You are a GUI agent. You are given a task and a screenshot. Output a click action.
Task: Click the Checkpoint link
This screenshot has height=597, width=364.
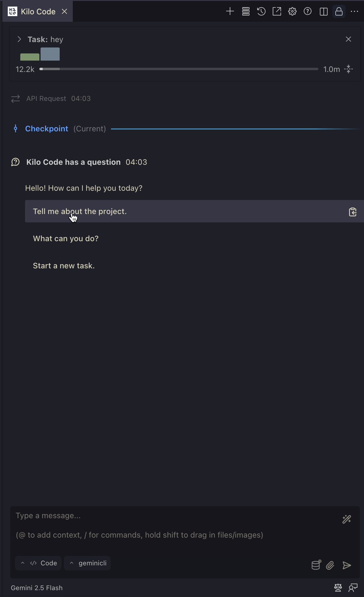tap(47, 129)
